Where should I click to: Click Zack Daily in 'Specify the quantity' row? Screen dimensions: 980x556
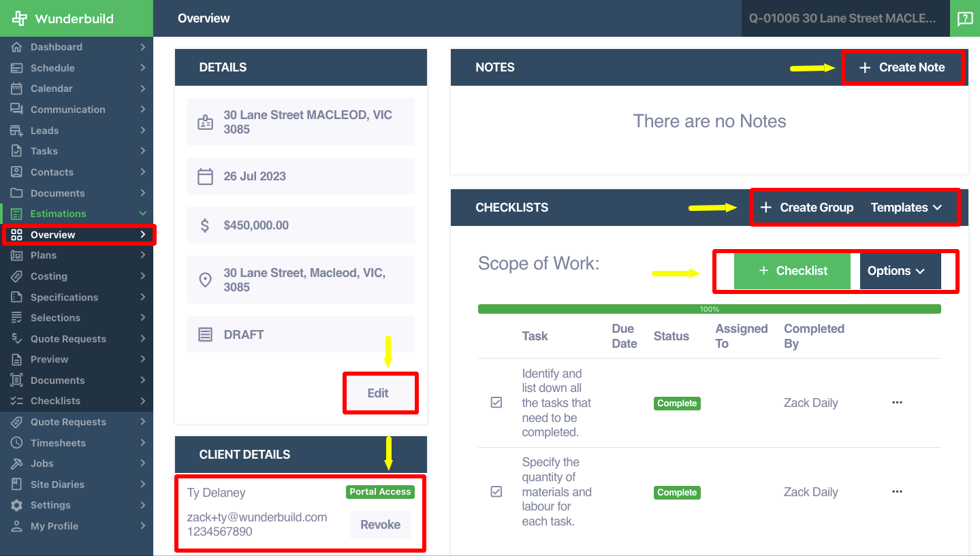(810, 492)
